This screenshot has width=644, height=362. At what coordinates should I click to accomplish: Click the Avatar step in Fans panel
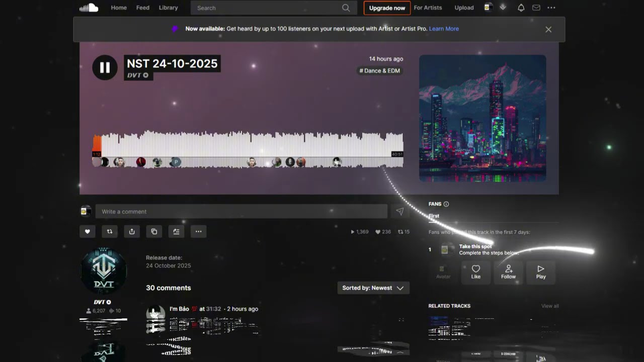click(x=443, y=272)
